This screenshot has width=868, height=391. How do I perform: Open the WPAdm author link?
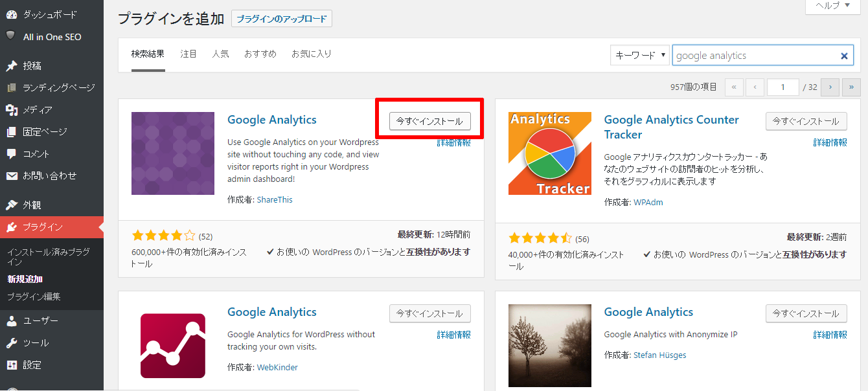pyautogui.click(x=648, y=202)
